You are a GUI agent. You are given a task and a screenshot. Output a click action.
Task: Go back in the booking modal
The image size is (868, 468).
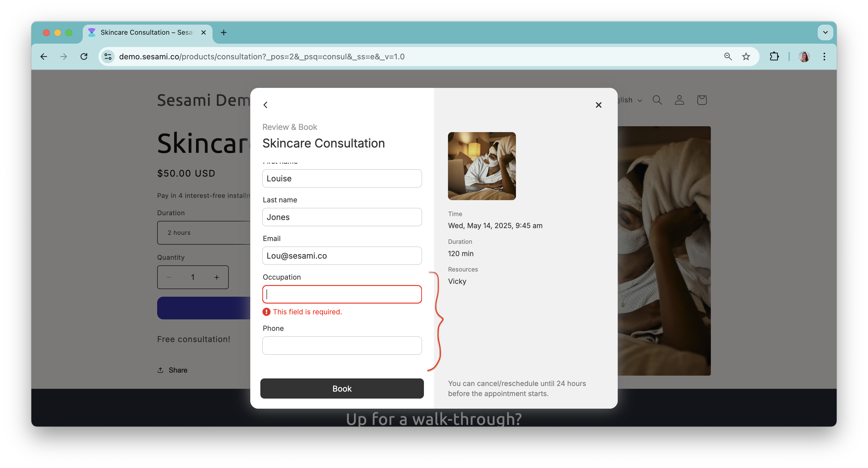(266, 105)
